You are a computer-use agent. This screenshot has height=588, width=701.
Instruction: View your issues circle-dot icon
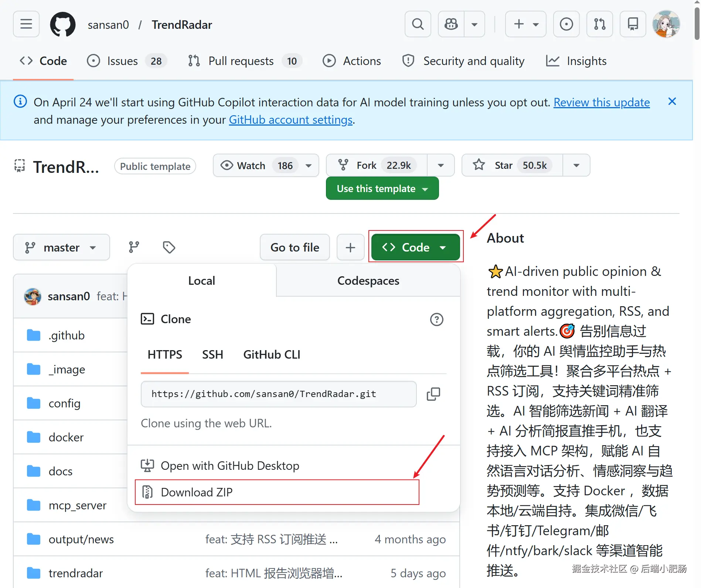[x=566, y=24]
